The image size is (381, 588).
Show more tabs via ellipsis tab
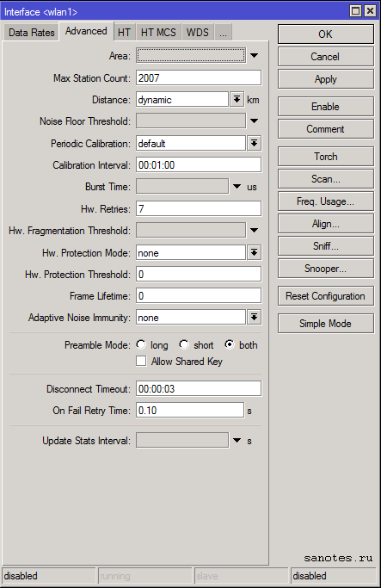click(224, 33)
